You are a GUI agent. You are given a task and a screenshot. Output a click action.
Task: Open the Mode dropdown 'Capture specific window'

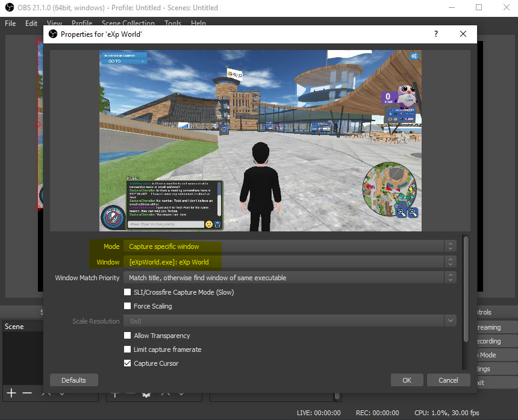point(290,246)
